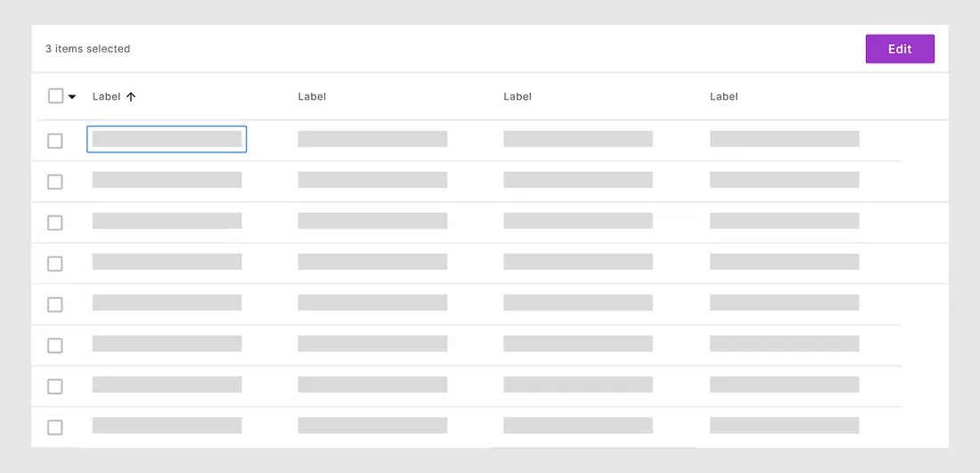Image resolution: width=980 pixels, height=473 pixels.
Task: Click the third Label column header
Action: [x=518, y=96]
